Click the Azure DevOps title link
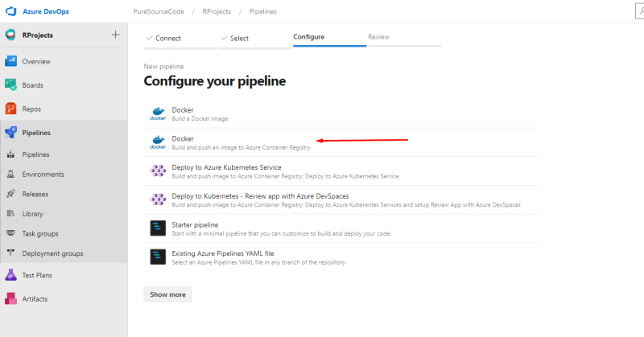 click(x=46, y=11)
